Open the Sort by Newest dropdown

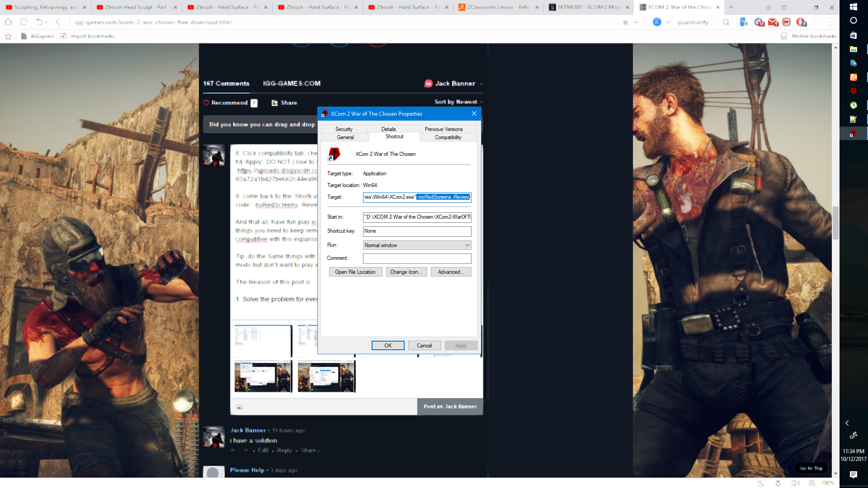458,102
